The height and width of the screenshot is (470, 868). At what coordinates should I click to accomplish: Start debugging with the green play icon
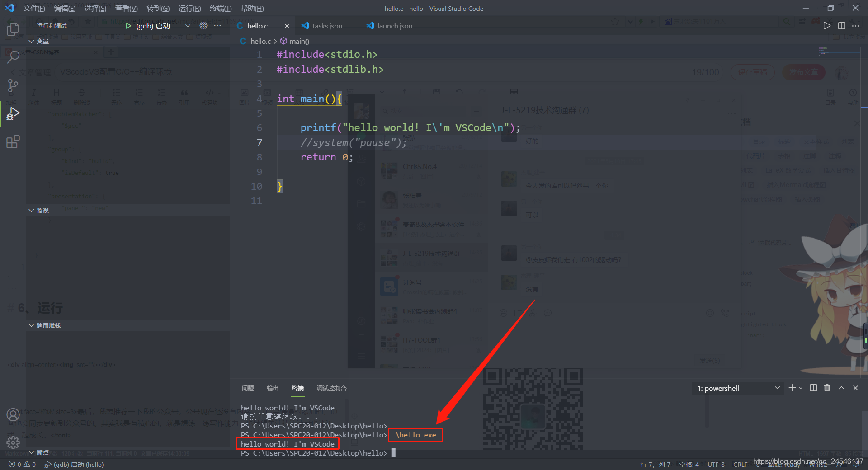128,26
